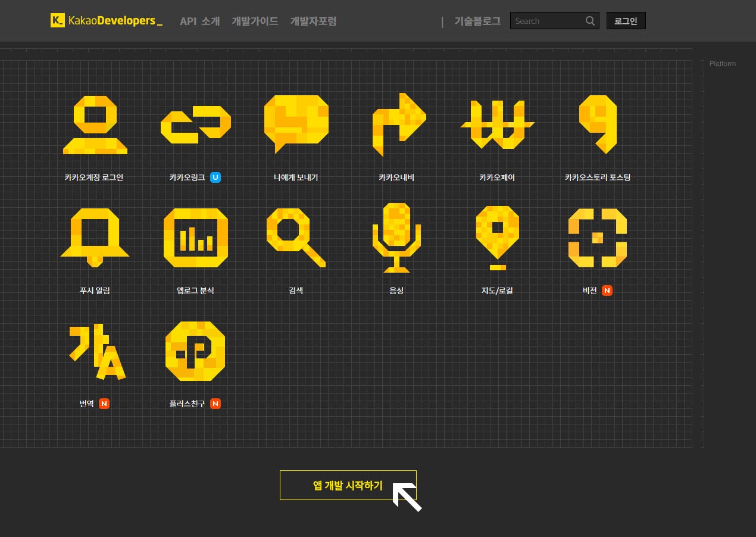The width and height of the screenshot is (756, 537).
Task: Click the 로그인 button
Action: click(626, 21)
